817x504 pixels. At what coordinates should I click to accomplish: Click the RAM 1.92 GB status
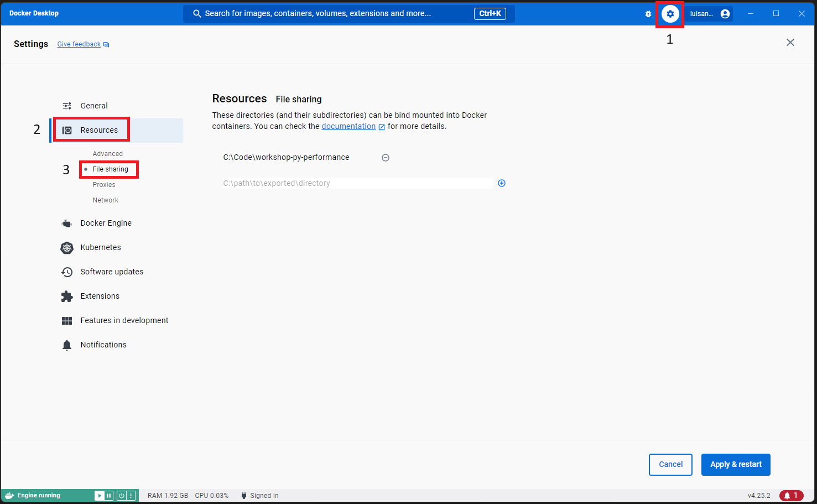(x=168, y=496)
